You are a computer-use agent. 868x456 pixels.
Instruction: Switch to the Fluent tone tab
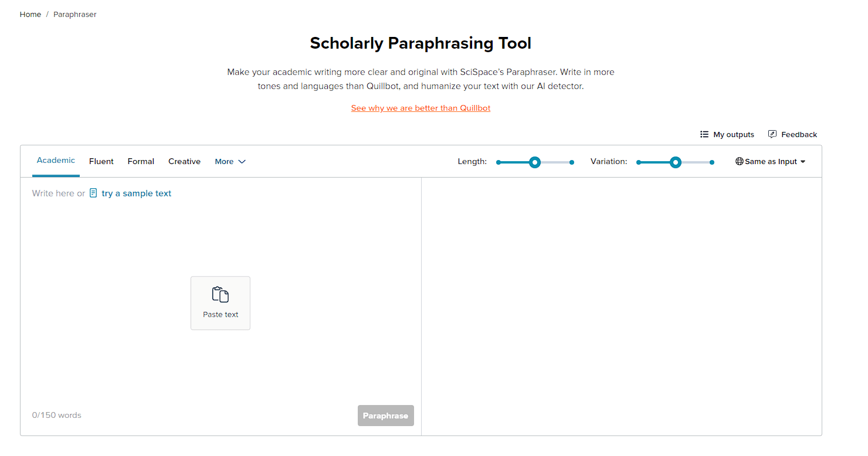tap(101, 161)
